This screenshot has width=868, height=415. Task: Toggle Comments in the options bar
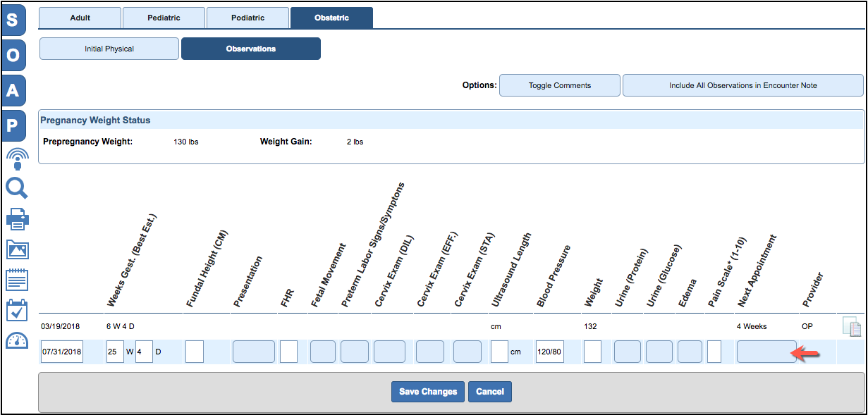[560, 85]
